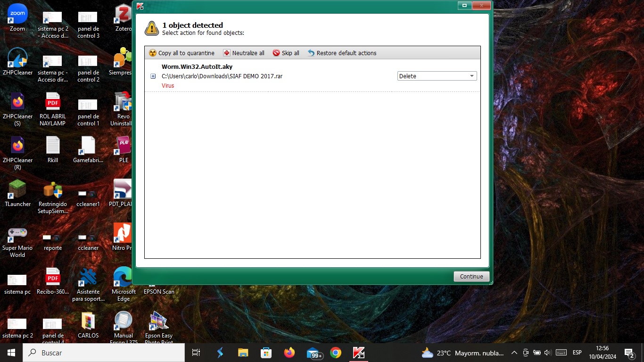Open the notification center in the taskbar
Viewport: 644px width, 362px height.
tap(629, 353)
